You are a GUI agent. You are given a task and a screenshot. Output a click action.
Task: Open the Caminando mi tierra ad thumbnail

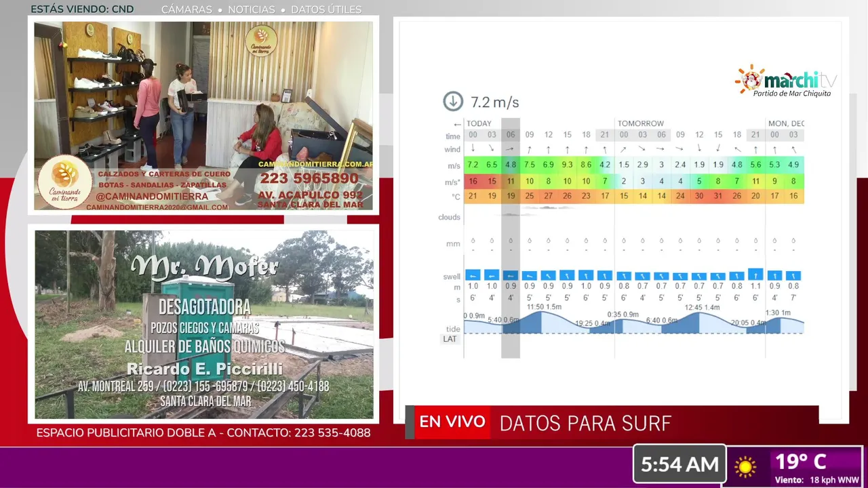pyautogui.click(x=203, y=116)
